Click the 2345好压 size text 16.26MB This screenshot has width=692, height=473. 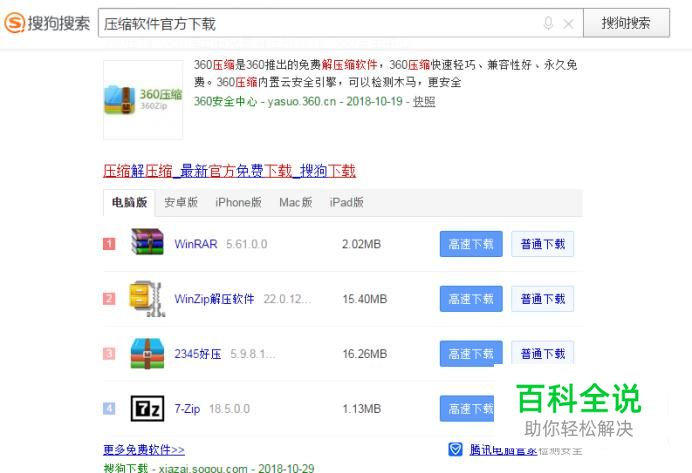click(x=365, y=354)
